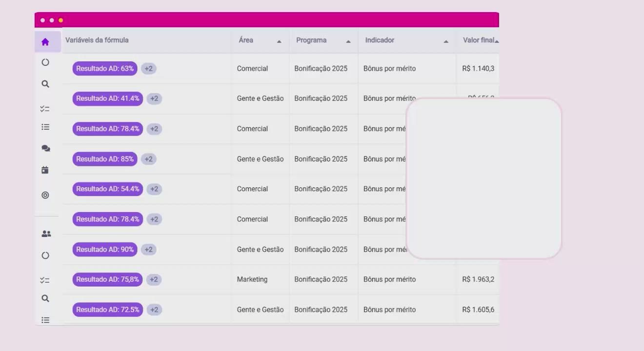This screenshot has width=644, height=351.
Task: Sort by the Indicador column arrow
Action: coord(446,41)
